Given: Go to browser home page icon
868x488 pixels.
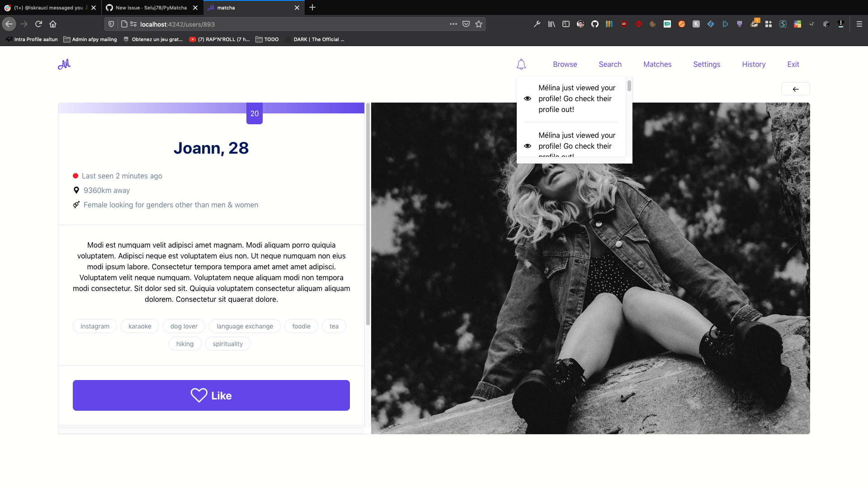Looking at the screenshot, I should click(x=53, y=24).
